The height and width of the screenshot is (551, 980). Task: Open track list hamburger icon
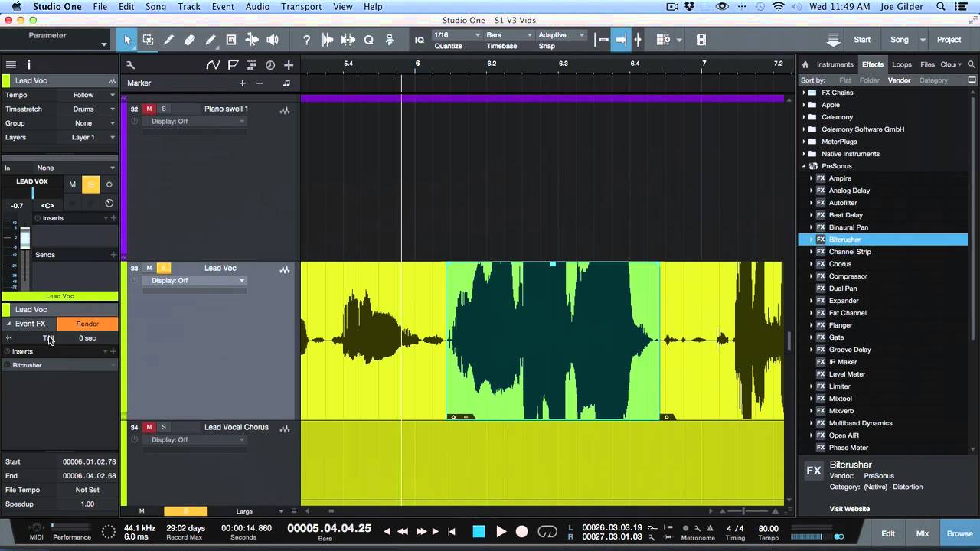pos(11,65)
